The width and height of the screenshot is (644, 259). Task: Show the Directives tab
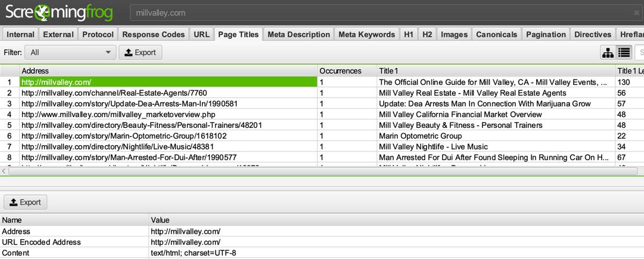(x=592, y=34)
